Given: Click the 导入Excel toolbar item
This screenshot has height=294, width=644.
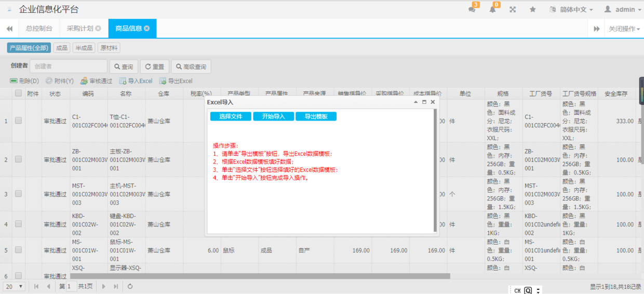Looking at the screenshot, I should (x=136, y=81).
